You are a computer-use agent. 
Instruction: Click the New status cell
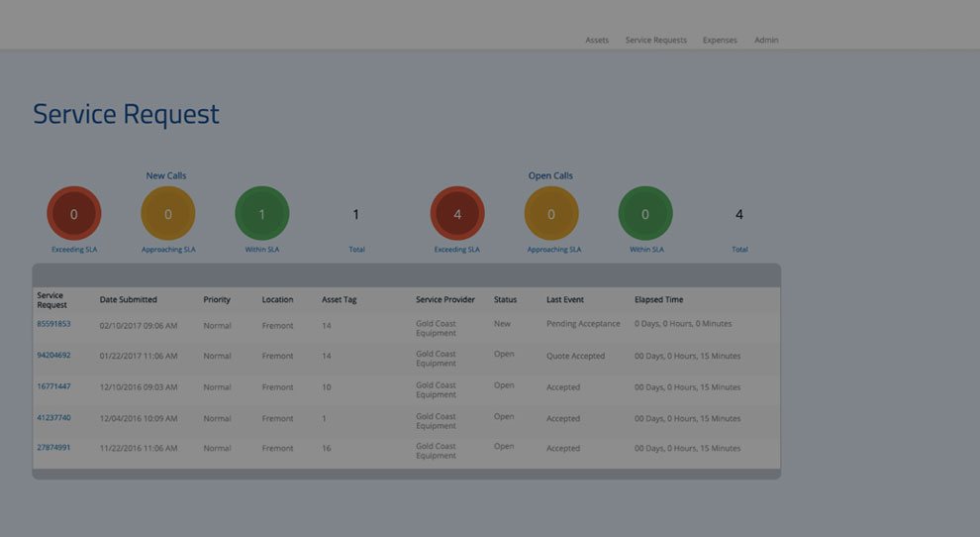502,324
